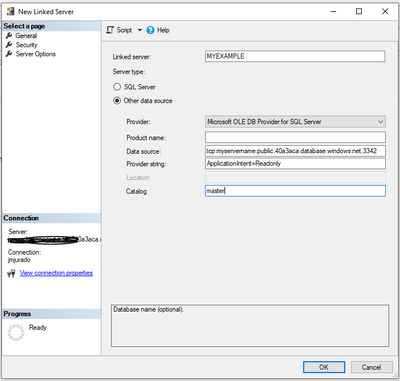The width and height of the screenshot is (400, 381).
Task: Dismiss dialog with Cancel button
Action: click(372, 367)
